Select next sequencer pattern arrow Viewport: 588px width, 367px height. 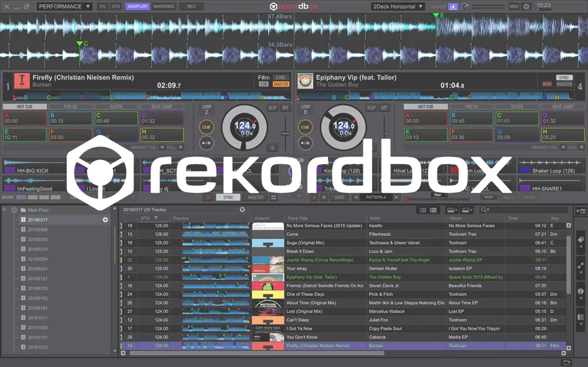[396, 198]
